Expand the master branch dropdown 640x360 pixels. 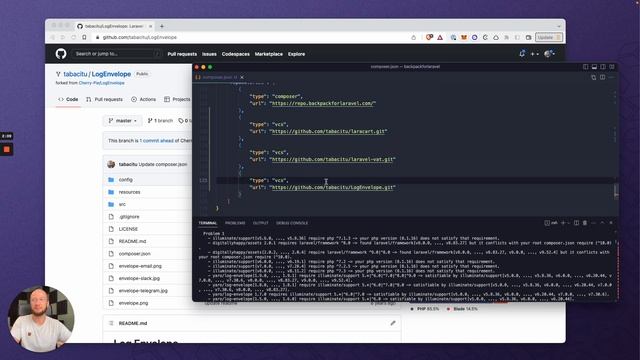pyautogui.click(x=122, y=121)
